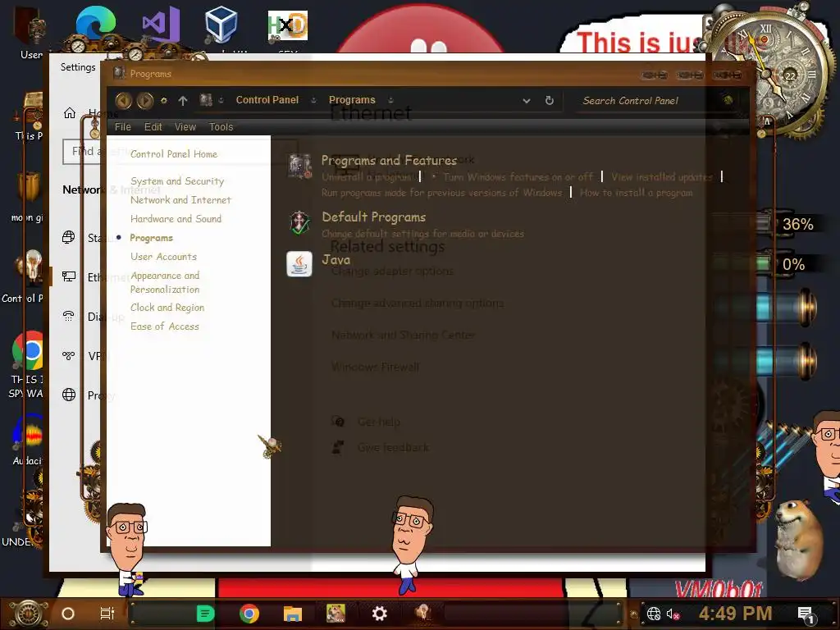Open User Accounts category
The width and height of the screenshot is (840, 630).
163,257
